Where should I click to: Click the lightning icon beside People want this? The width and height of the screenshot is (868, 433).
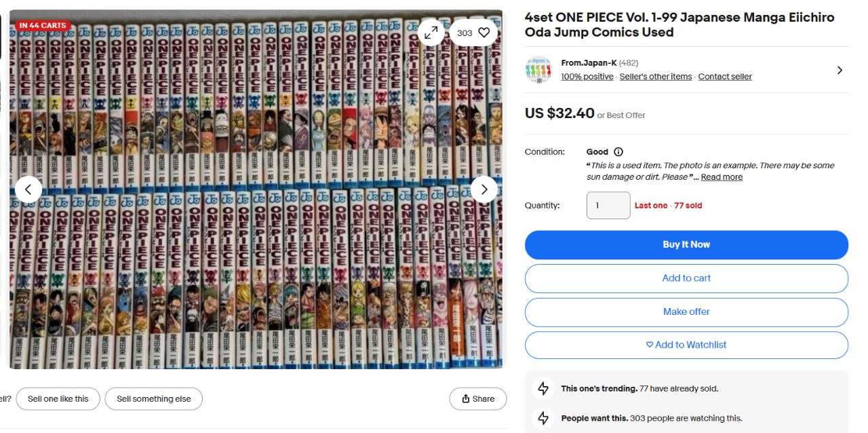pos(543,418)
